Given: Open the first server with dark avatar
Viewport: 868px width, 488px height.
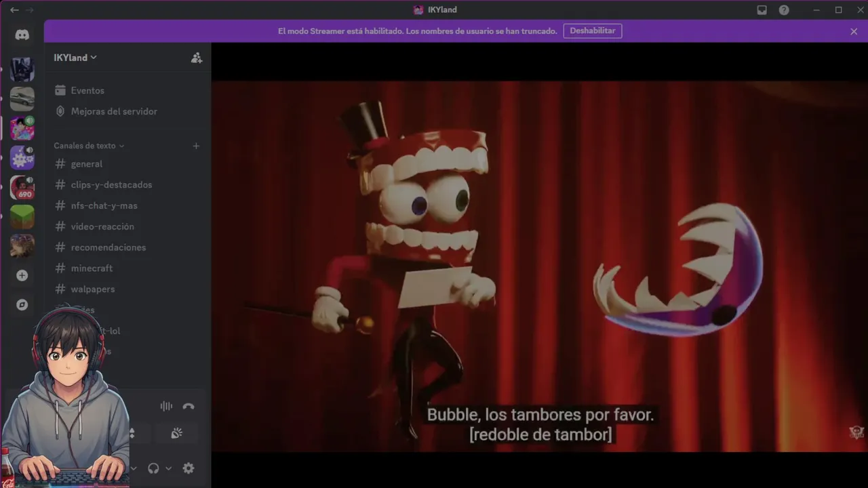Looking at the screenshot, I should click(x=22, y=69).
